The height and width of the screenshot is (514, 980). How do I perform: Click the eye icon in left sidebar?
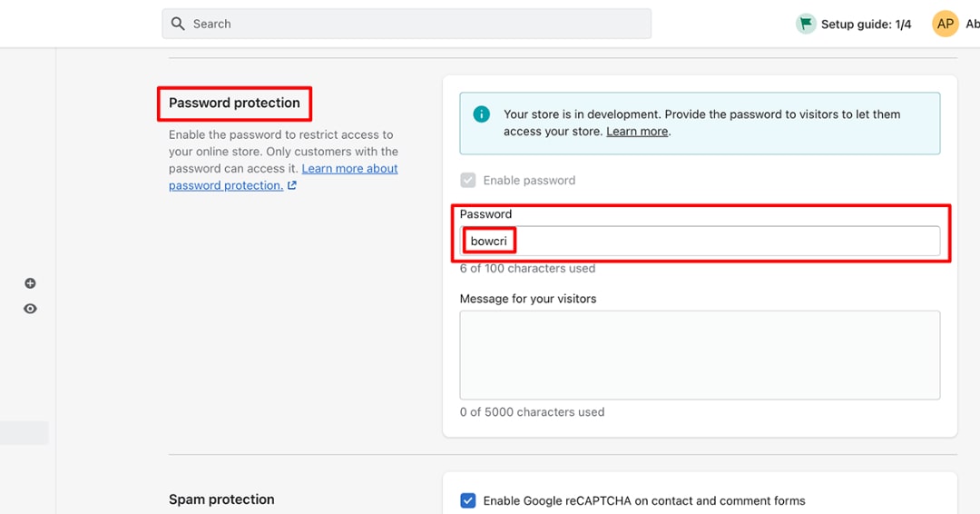30,309
